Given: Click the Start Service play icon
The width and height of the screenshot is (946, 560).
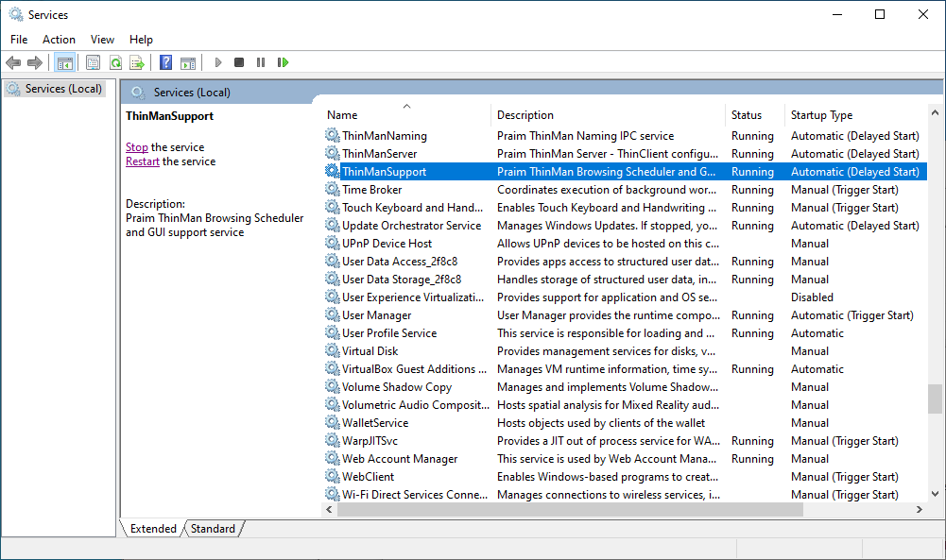Looking at the screenshot, I should click(x=217, y=62).
